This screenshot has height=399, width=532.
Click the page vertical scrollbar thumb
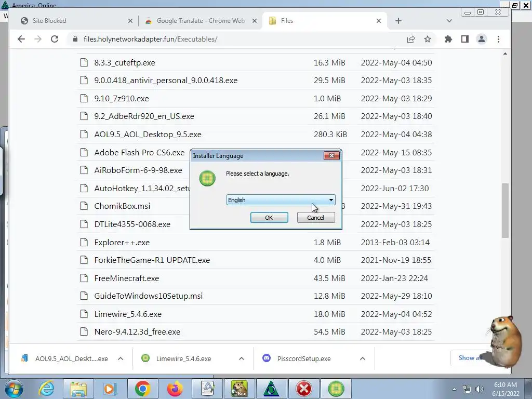pyautogui.click(x=505, y=210)
